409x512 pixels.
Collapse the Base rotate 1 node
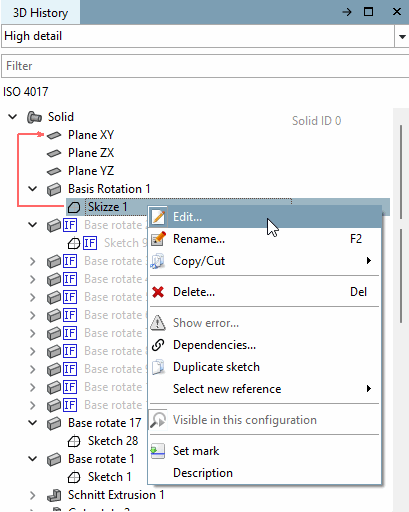point(32,459)
